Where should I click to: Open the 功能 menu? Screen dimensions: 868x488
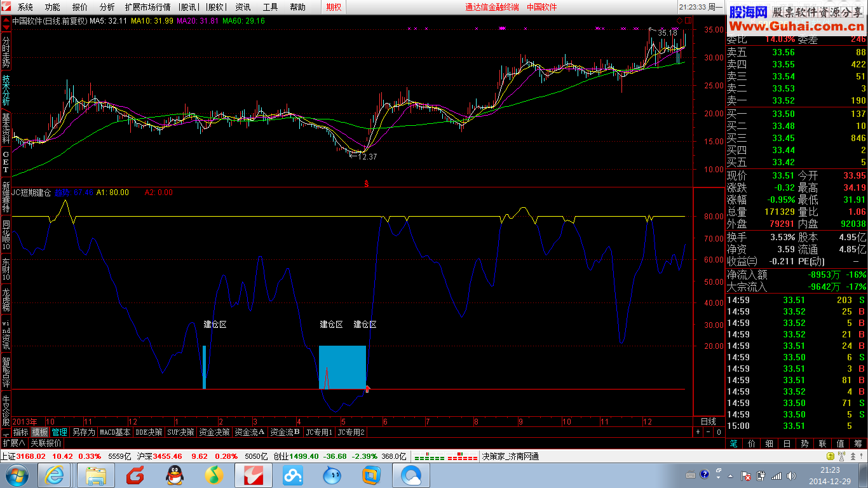tap(53, 7)
